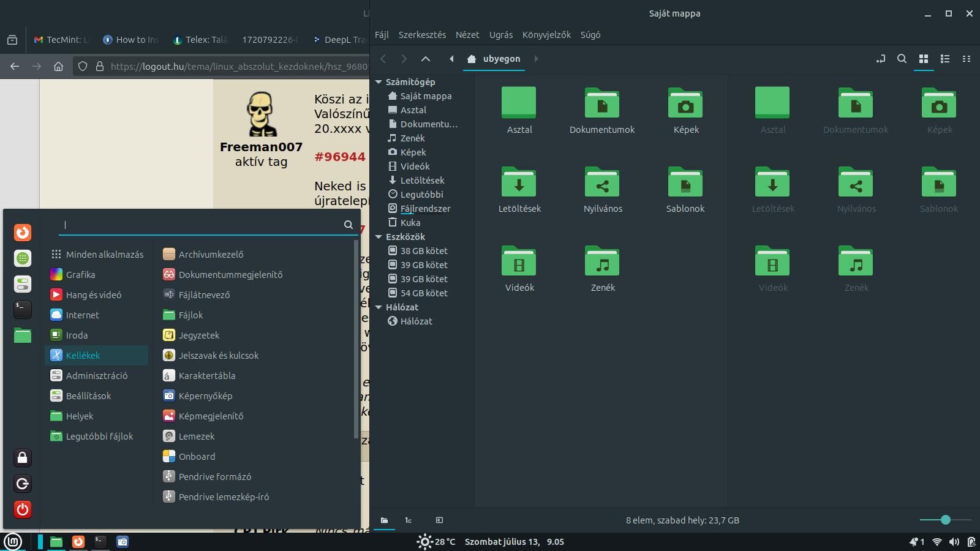
Task: Select the Zenék folder in left pane
Action: (603, 269)
